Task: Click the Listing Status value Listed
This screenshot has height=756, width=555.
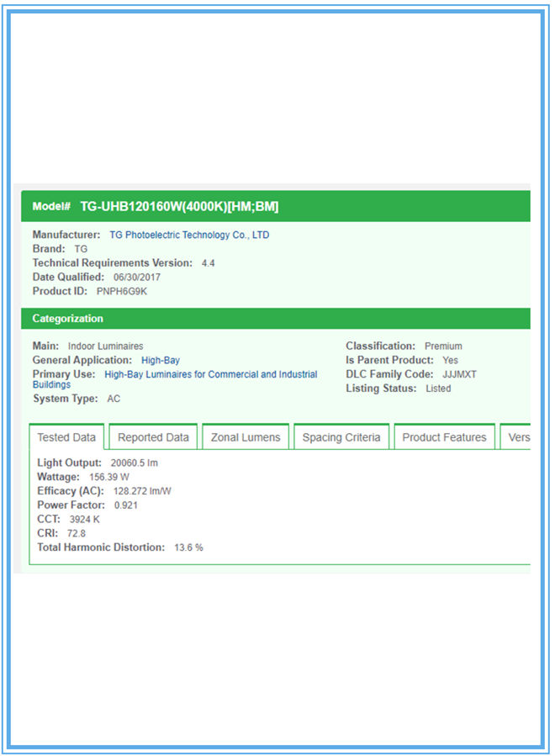Action: pos(438,389)
